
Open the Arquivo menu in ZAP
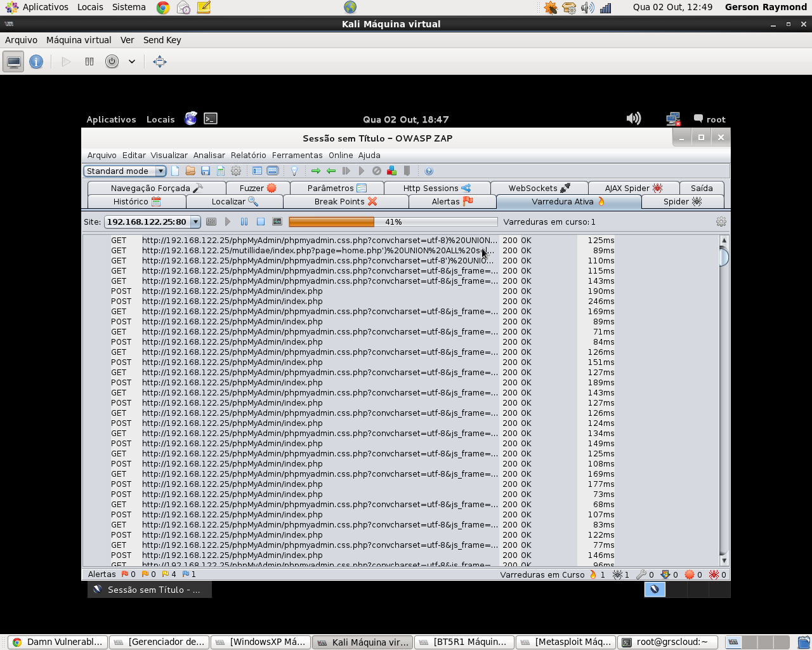coord(102,155)
